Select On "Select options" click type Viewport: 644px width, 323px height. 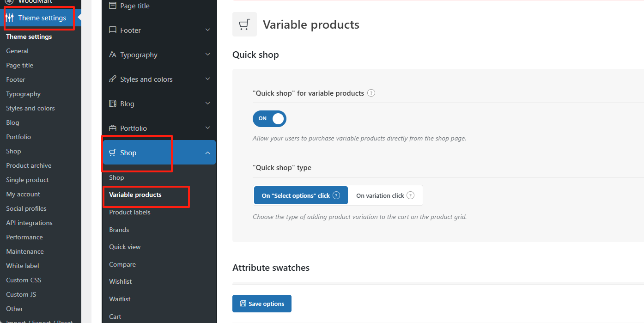pyautogui.click(x=301, y=195)
